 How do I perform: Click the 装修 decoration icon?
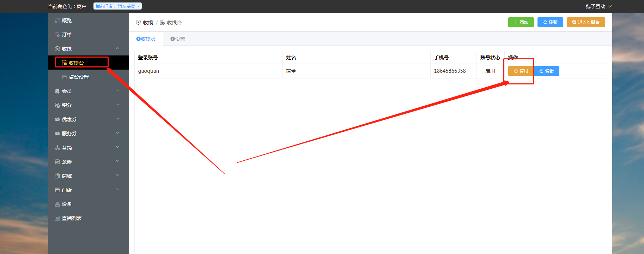(57, 162)
